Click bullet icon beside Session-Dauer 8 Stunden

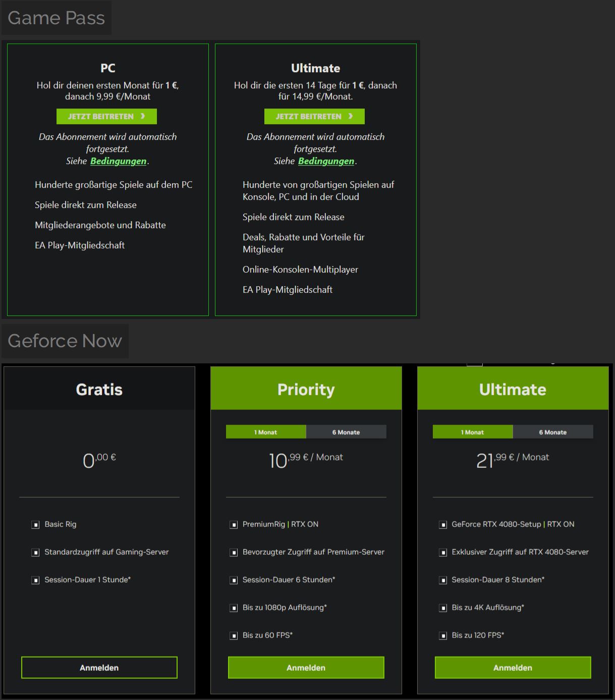coord(443,580)
